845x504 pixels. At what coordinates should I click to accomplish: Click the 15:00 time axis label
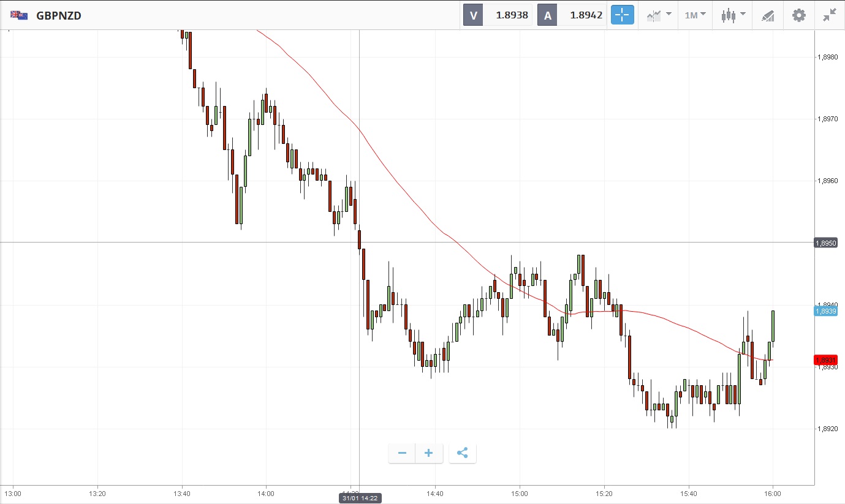point(520,493)
